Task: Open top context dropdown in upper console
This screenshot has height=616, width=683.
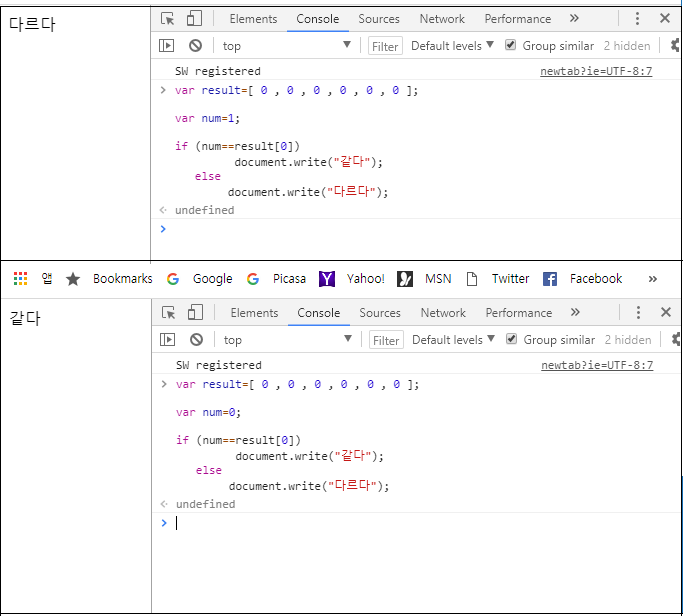Action: [x=287, y=46]
